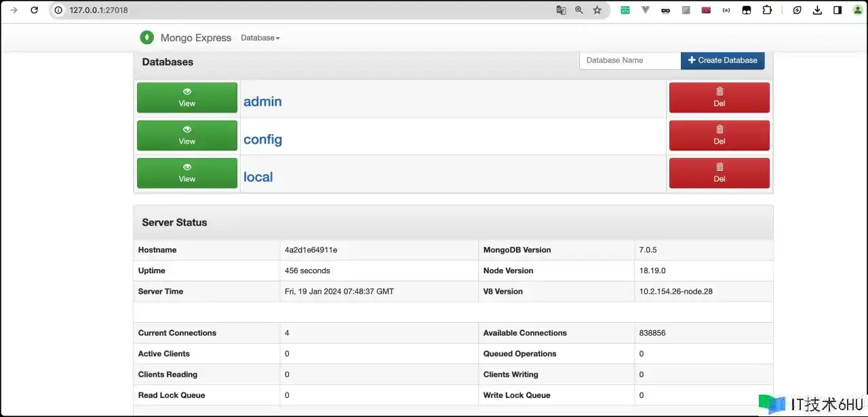Screen dimensions: 868x417
Task: View the admin database
Action: click(x=187, y=98)
